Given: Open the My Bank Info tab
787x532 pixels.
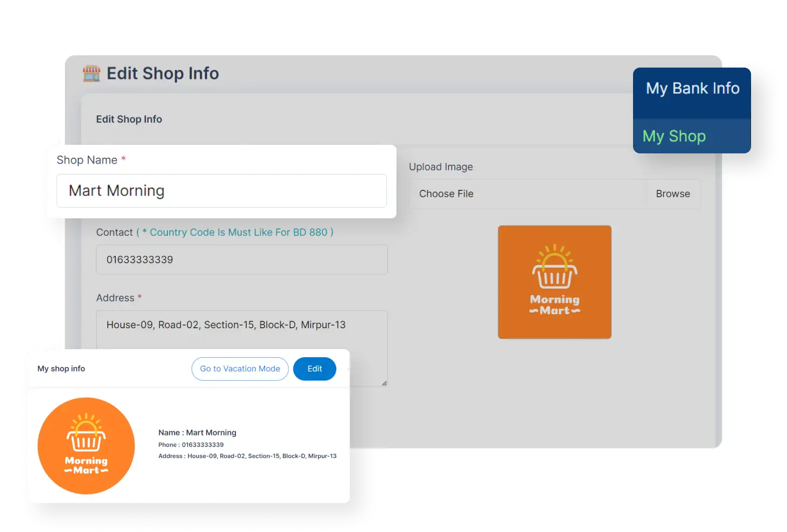Looking at the screenshot, I should (x=692, y=88).
